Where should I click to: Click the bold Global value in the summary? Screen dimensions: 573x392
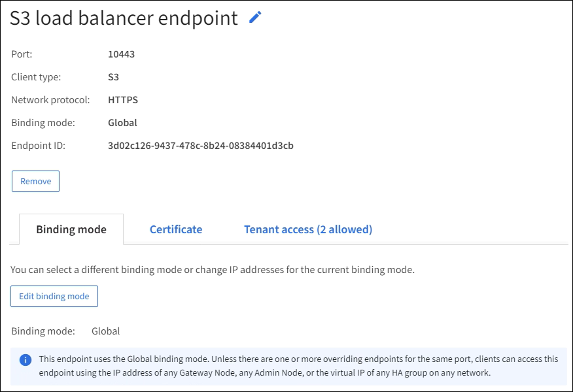pos(122,123)
